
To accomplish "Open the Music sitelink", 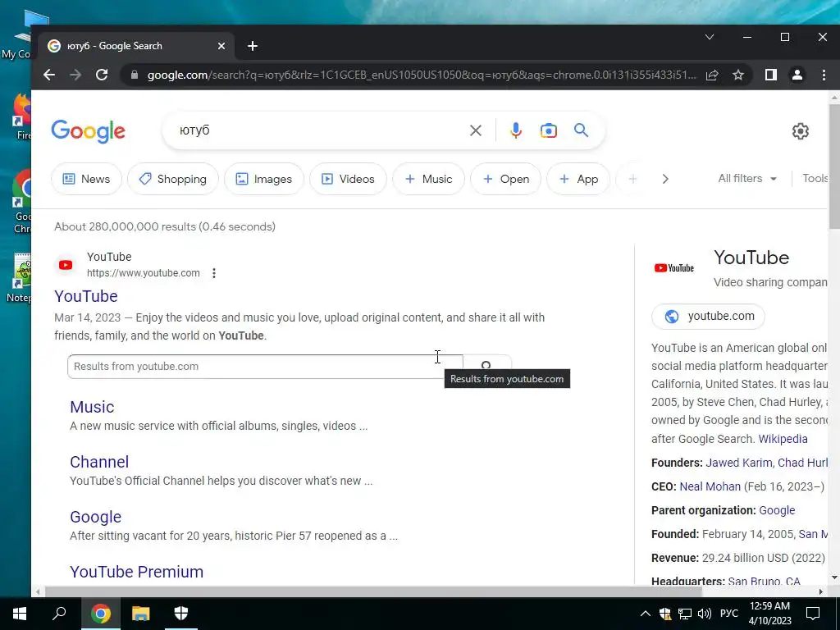I will (92, 407).
